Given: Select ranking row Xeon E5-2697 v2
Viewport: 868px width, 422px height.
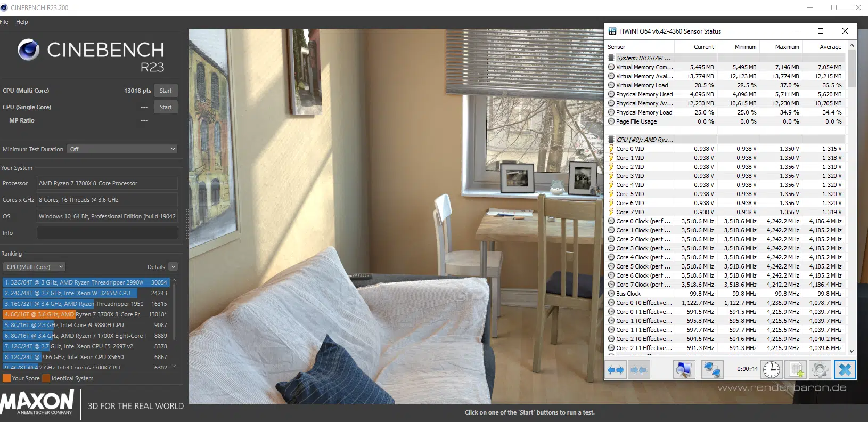Looking at the screenshot, I should tap(86, 346).
